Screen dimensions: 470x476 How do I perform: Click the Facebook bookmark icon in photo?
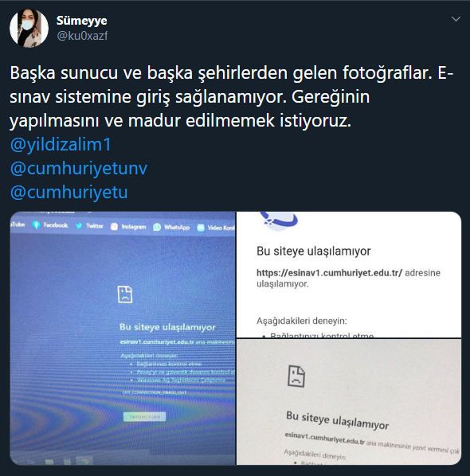(36, 225)
